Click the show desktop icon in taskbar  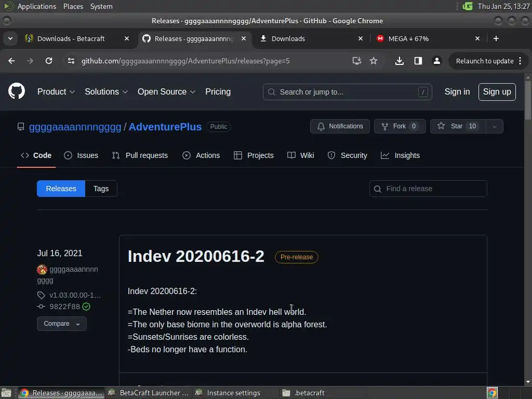[x=6, y=393]
